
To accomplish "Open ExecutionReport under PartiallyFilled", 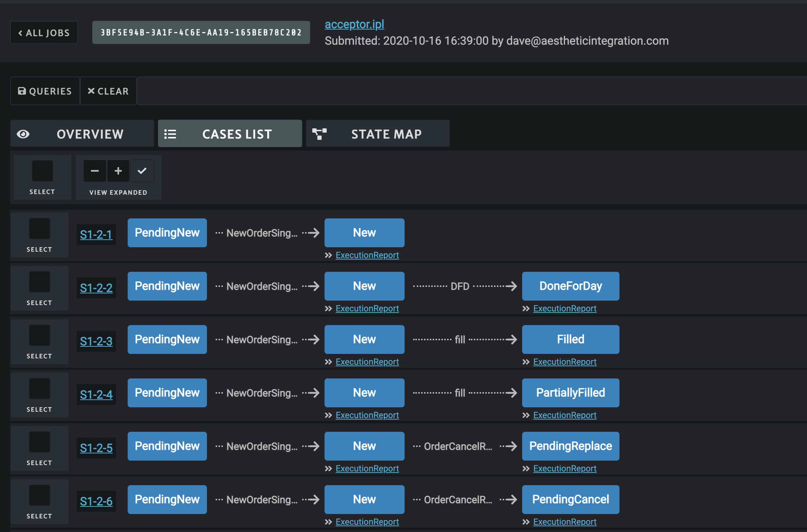I will [565, 415].
